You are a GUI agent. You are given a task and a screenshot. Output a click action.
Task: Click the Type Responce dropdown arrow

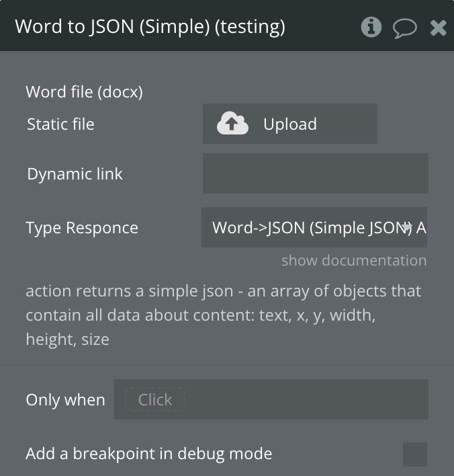[407, 227]
